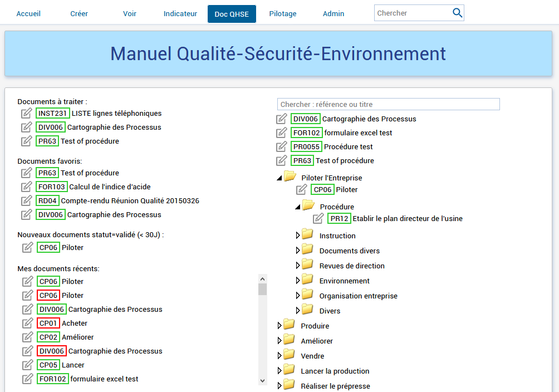This screenshot has height=392, width=559.
Task: Open the Voir menu
Action: coord(129,13)
